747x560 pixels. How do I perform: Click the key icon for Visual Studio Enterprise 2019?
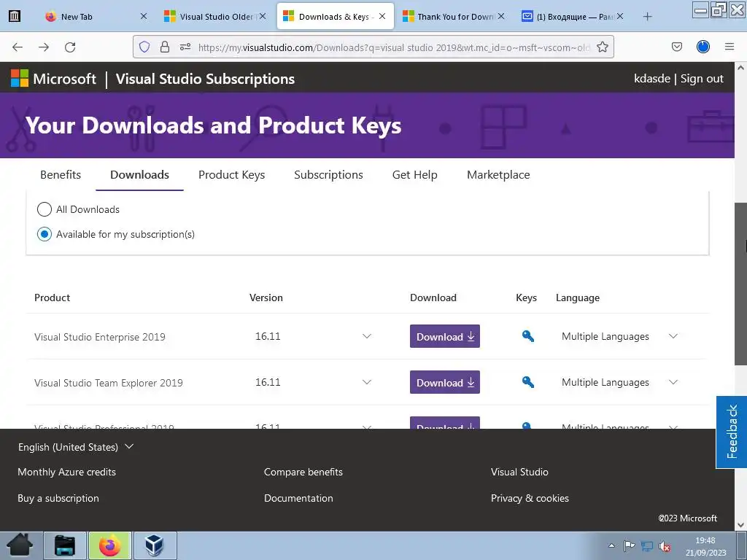click(x=527, y=336)
